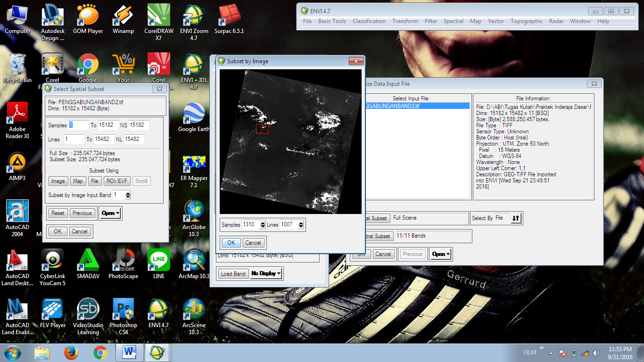This screenshot has width=644, height=362.
Task: Open Filter menu in ENVI
Action: [431, 21]
